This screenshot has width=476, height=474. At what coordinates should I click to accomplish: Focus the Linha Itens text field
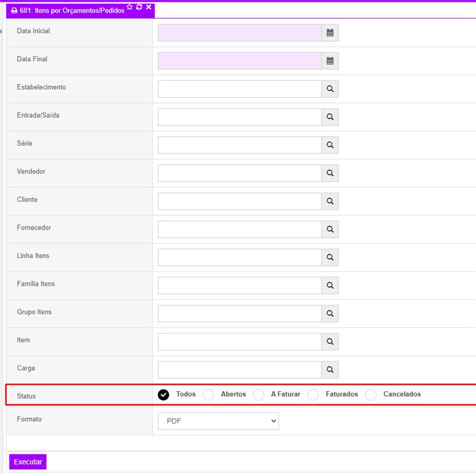[240, 258]
